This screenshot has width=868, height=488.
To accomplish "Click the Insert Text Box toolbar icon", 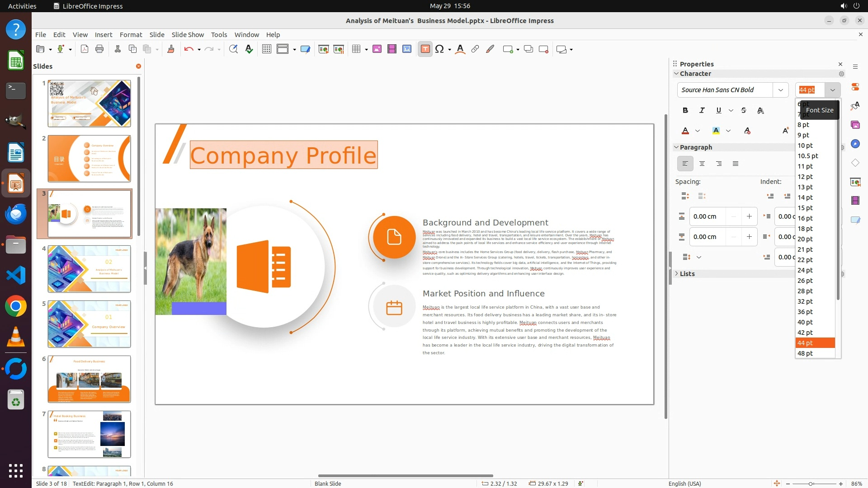I will click(x=425, y=49).
